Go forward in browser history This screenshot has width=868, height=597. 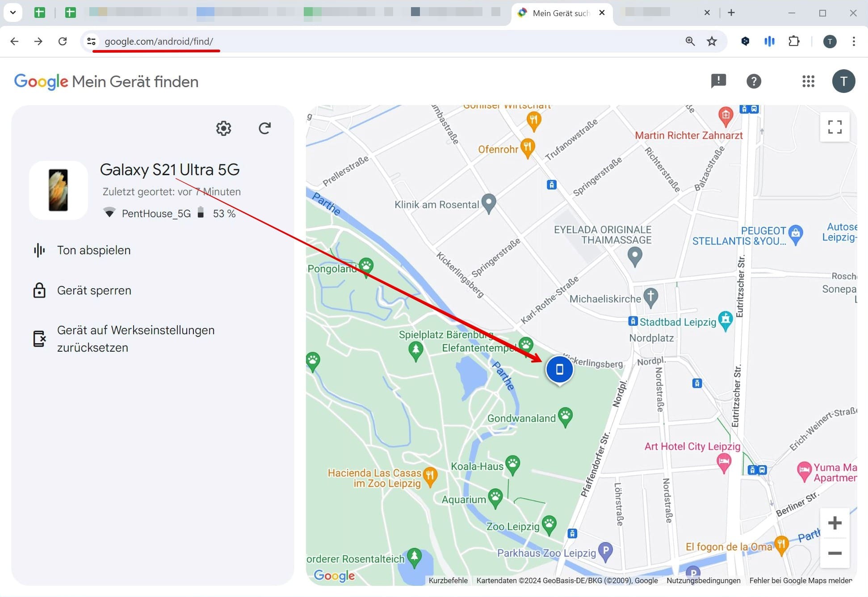point(38,41)
